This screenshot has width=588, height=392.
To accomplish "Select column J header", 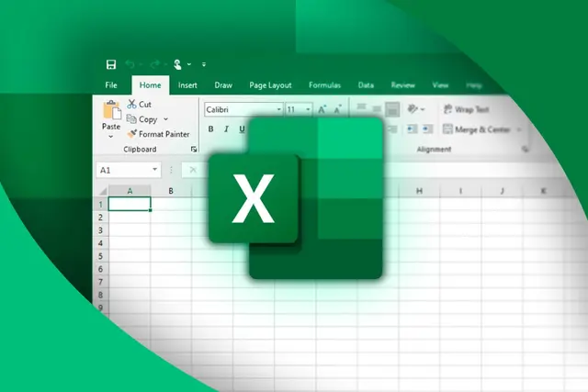I will [503, 191].
